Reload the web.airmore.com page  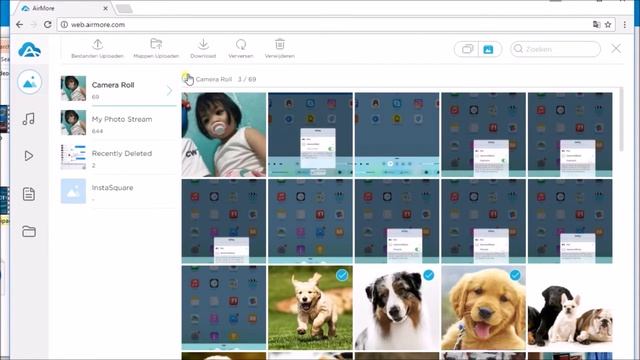pos(47,24)
